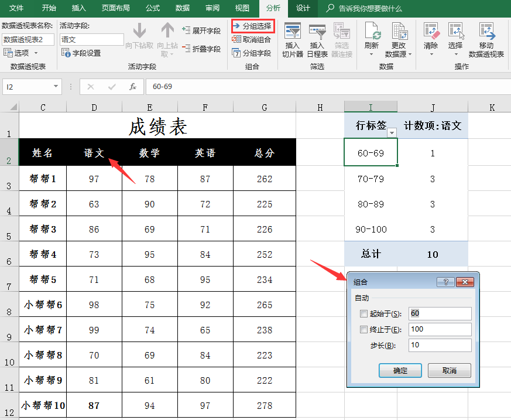This screenshot has height=420, width=511.
Task: Switch to the 审阅 tab
Action: pos(212,8)
